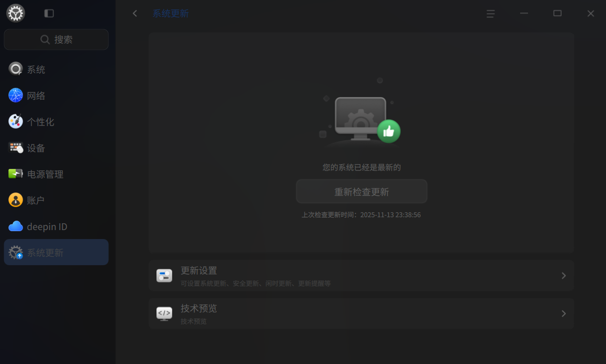This screenshot has height=364, width=606.
Task: Close the Control Center window
Action: (x=591, y=14)
